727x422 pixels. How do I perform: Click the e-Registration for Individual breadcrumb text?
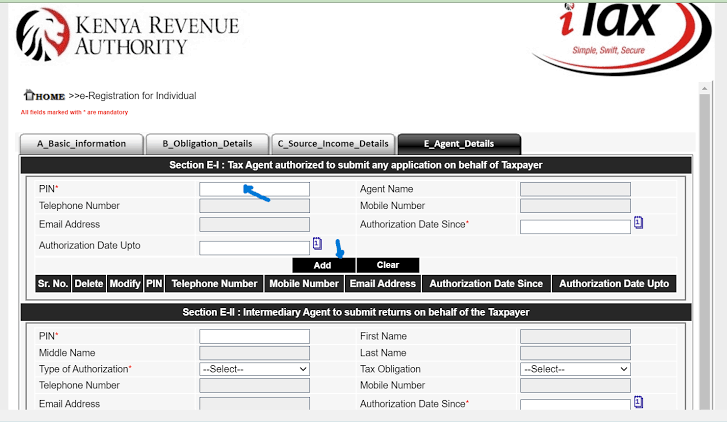pyautogui.click(x=138, y=96)
